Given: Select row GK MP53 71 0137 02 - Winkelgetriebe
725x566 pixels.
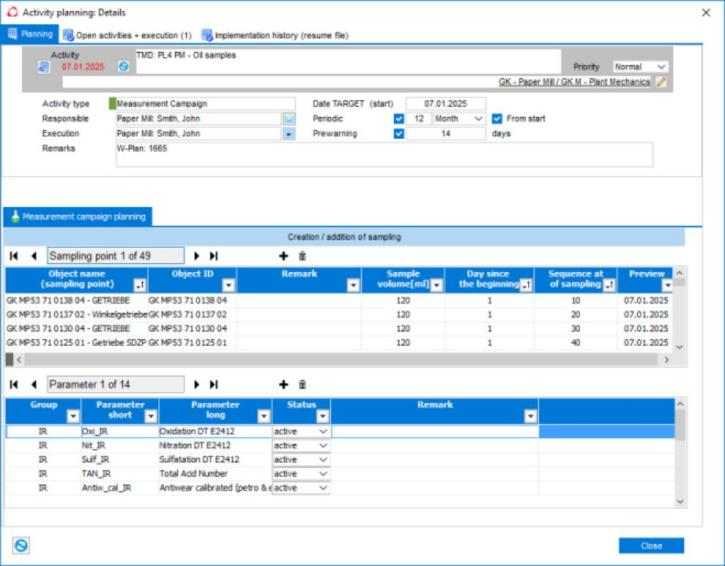Looking at the screenshot, I should pos(338,314).
